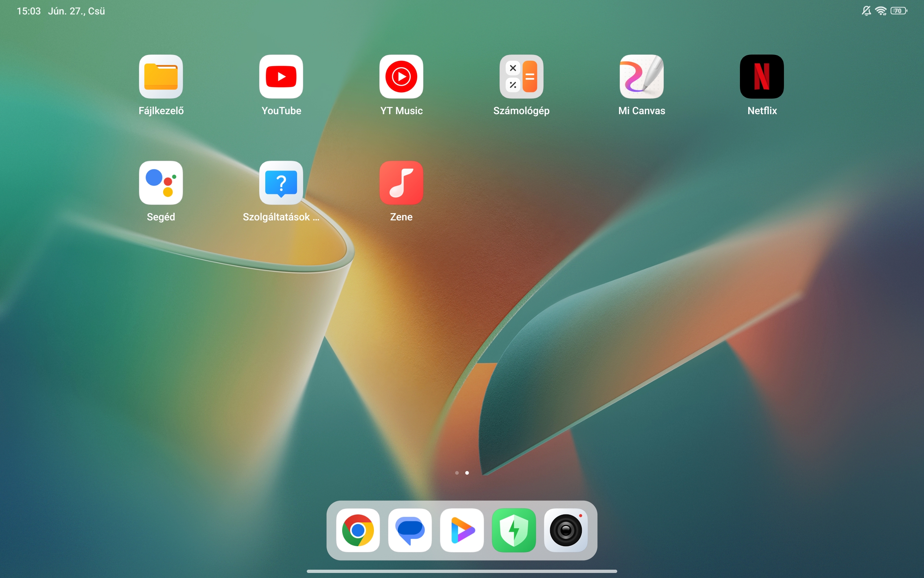Tap the Mi Canvas label text
The height and width of the screenshot is (578, 924).
tap(642, 111)
